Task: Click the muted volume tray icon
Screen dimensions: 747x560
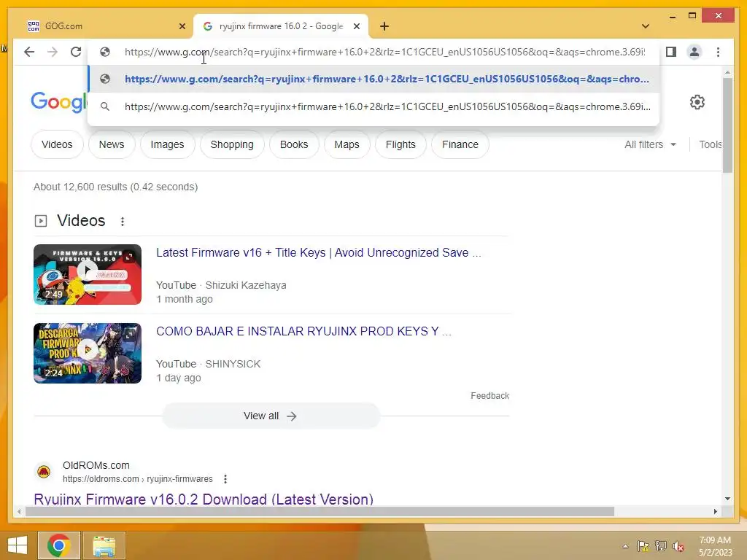Action: click(678, 546)
